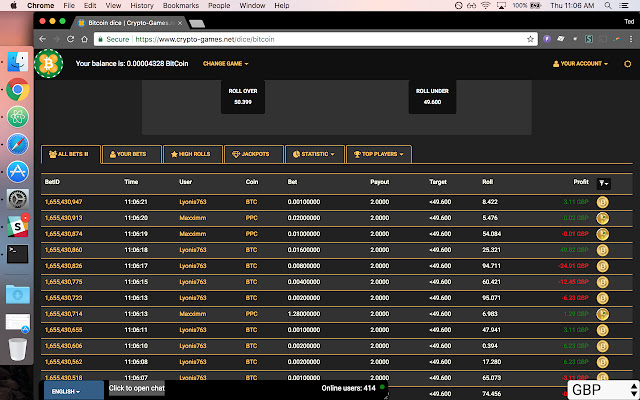The height and width of the screenshot is (400, 640).
Task: Open bet ID 1,655,430,947 link
Action: point(64,202)
